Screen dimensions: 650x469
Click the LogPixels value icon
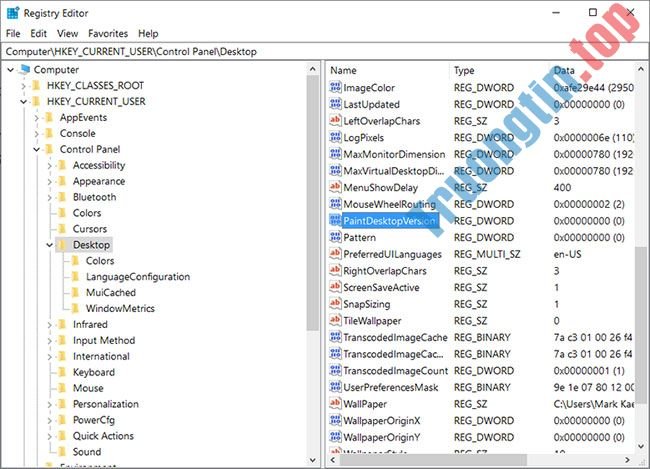[x=335, y=137]
